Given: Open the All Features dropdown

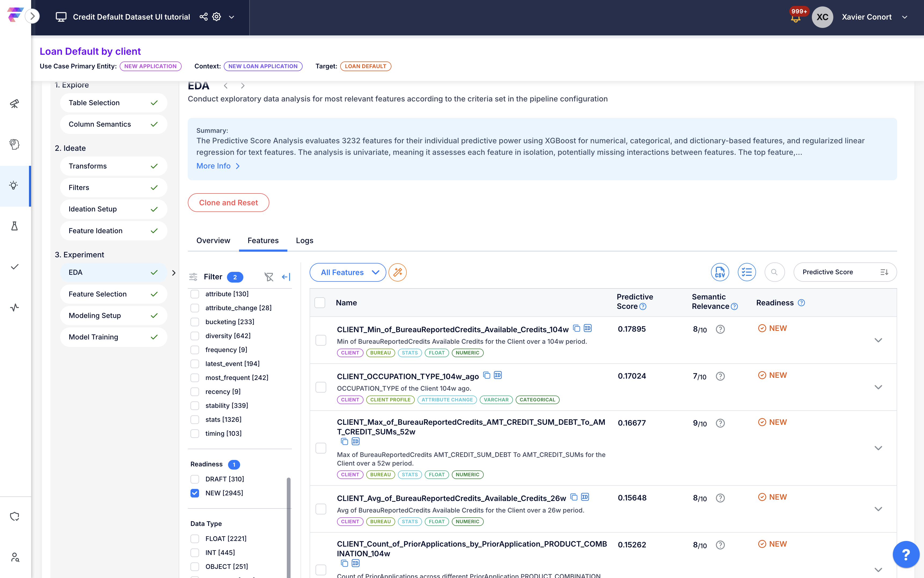Looking at the screenshot, I should point(348,272).
